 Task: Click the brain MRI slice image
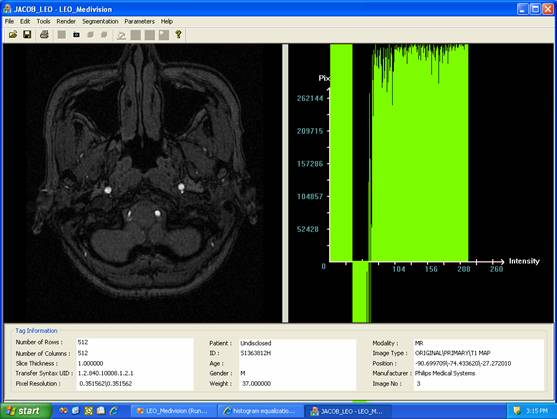pos(142,183)
